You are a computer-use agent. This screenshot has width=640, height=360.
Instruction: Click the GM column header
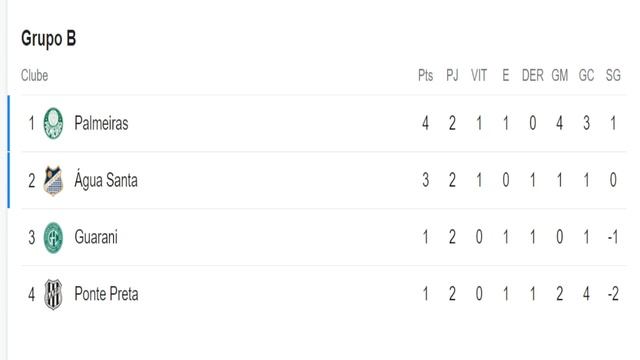560,76
